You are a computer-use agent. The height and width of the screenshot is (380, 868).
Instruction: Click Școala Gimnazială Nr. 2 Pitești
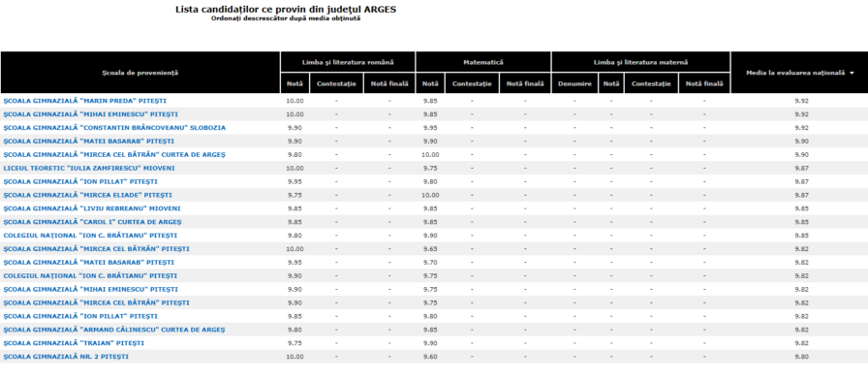point(66,357)
